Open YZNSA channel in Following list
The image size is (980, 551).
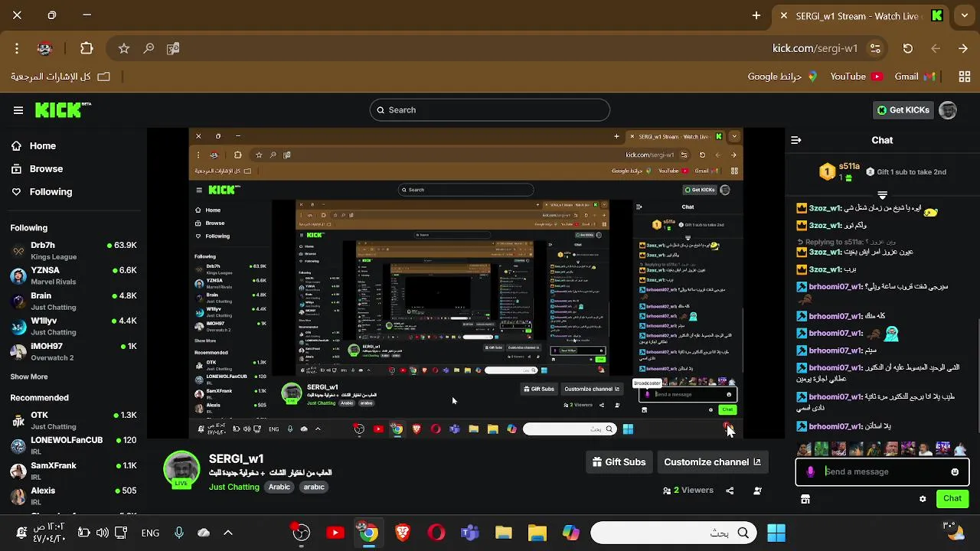click(73, 275)
